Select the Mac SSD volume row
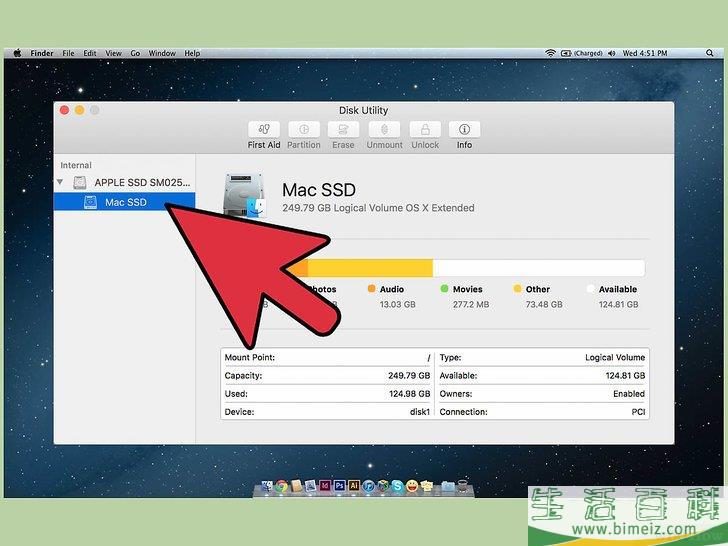This screenshot has width=728, height=546. 124,202
